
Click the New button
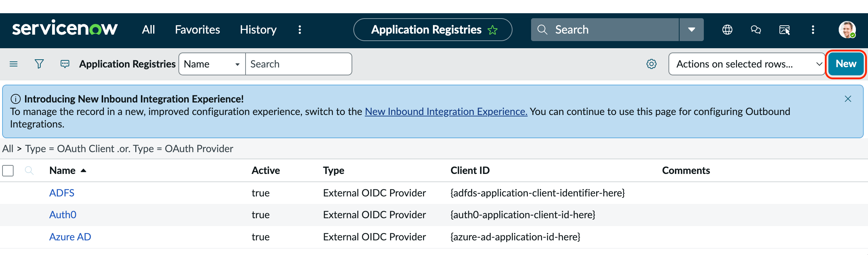coord(846,64)
